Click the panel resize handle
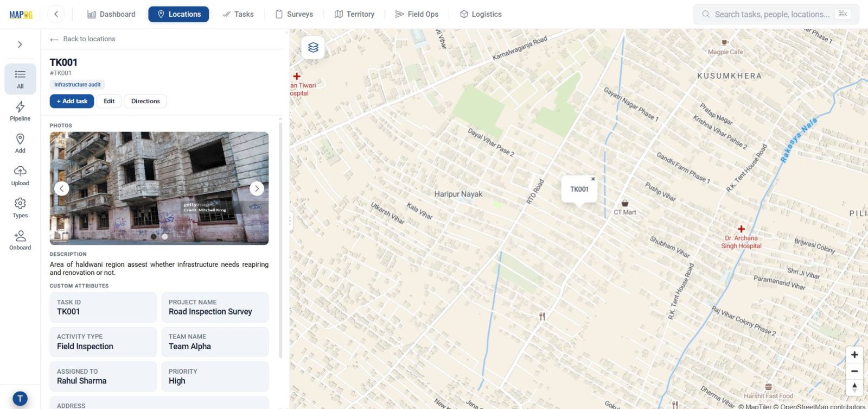This screenshot has width=868, height=409. (x=290, y=221)
